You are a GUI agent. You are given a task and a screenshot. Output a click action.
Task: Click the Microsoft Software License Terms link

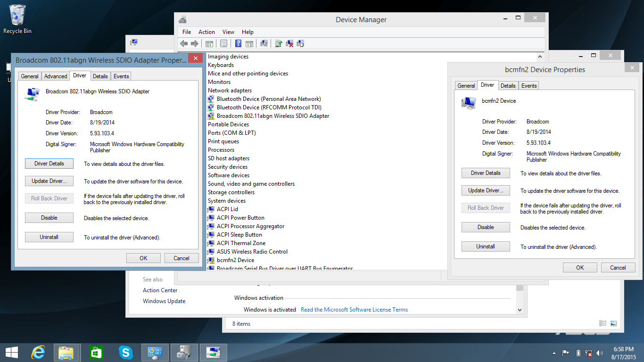pos(354,309)
